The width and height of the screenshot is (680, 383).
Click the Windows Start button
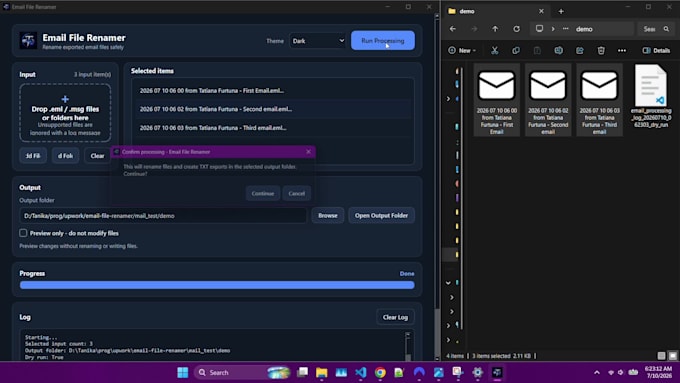coord(183,372)
